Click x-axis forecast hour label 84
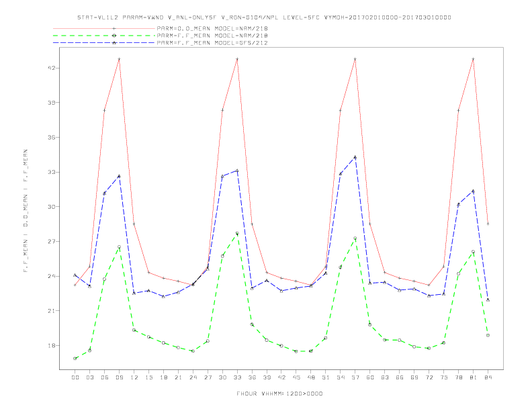532x411 pixels. coord(488,377)
